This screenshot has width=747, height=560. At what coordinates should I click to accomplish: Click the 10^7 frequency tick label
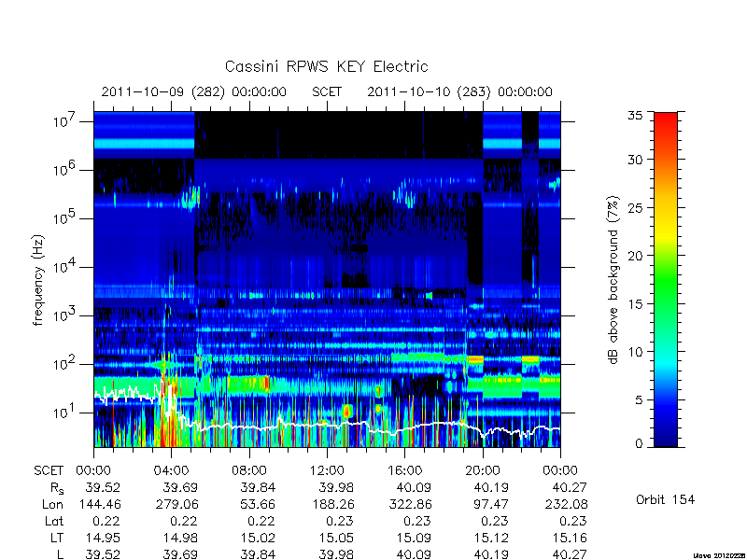tap(64, 121)
